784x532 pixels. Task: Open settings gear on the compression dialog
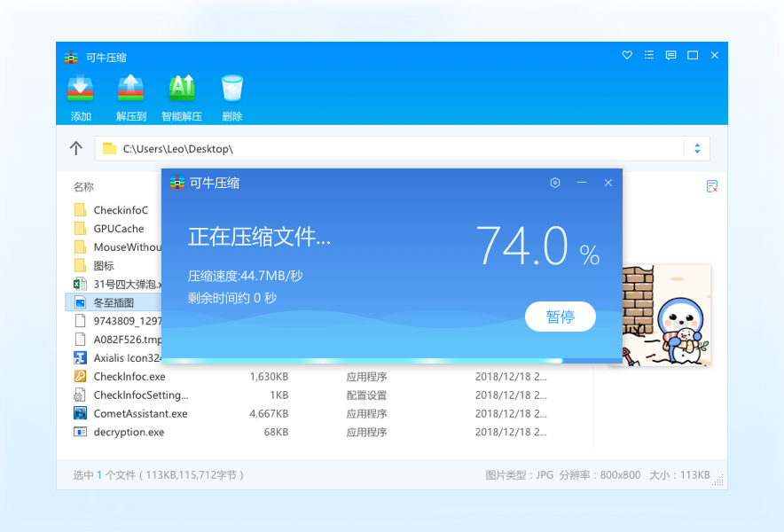[555, 183]
